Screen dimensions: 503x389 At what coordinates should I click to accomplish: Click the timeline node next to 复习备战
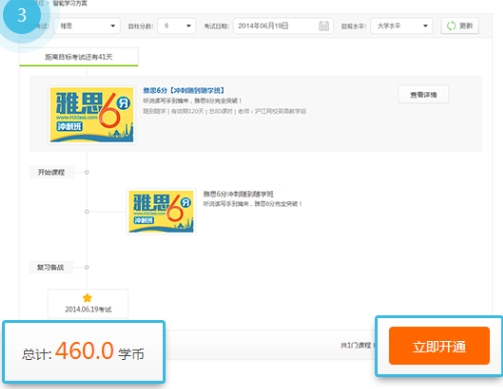click(x=87, y=267)
